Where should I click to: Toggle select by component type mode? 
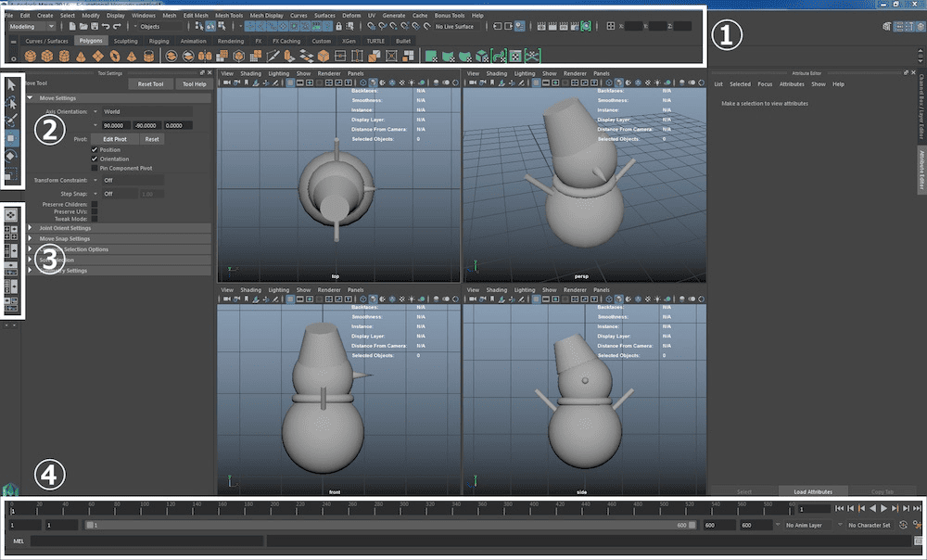[222, 26]
